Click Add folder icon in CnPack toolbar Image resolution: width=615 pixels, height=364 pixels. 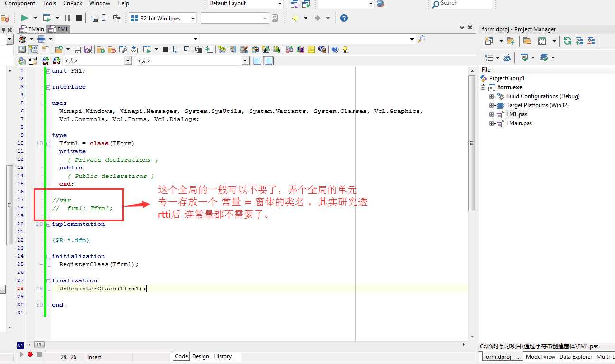click(x=101, y=49)
